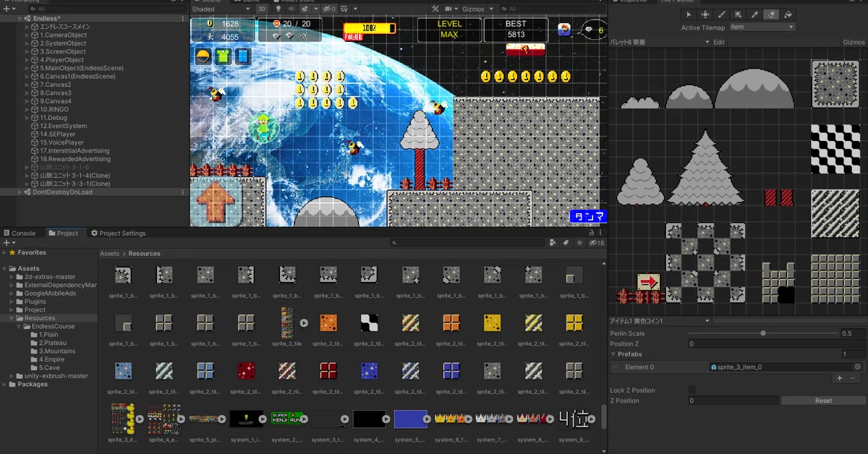The image size is (868, 454).
Task: Add a prefab element with plus button
Action: (839, 378)
